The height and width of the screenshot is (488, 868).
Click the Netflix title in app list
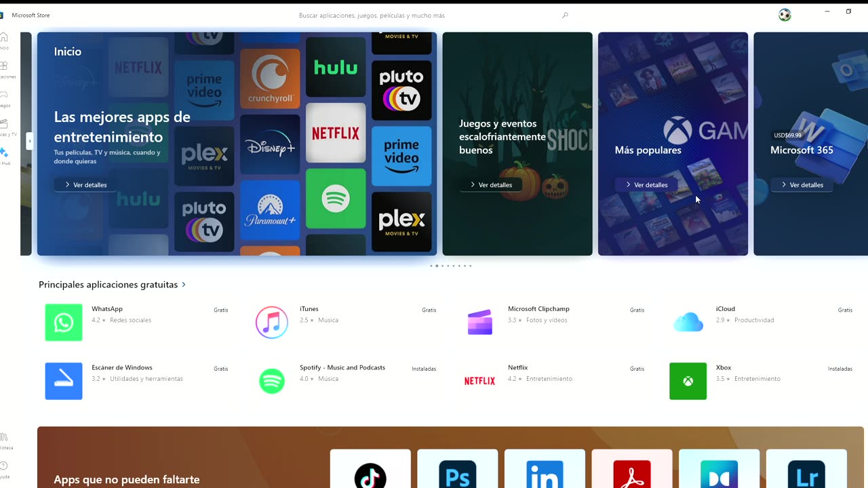518,367
